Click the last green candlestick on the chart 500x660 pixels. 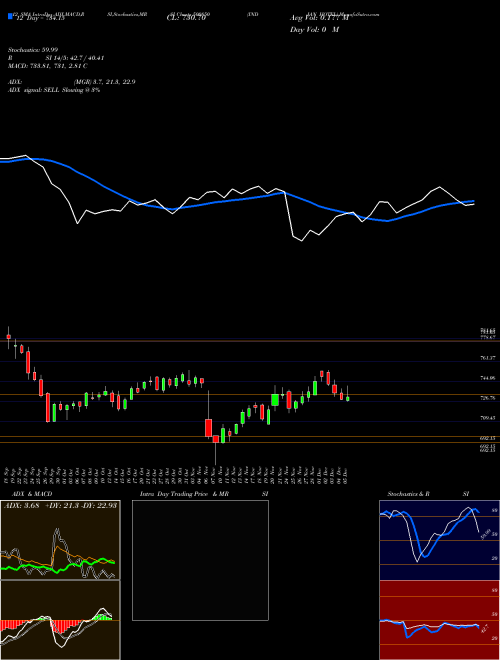coord(348,399)
